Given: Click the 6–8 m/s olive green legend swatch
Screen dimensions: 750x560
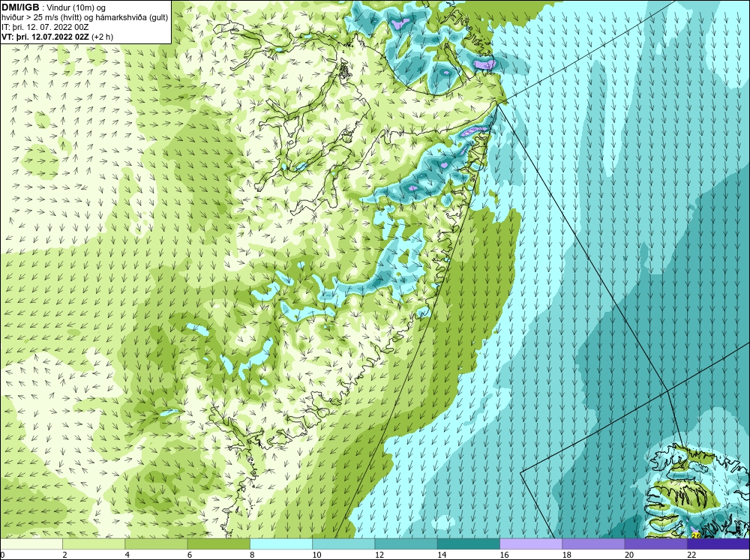Looking at the screenshot, I should pos(218,544).
